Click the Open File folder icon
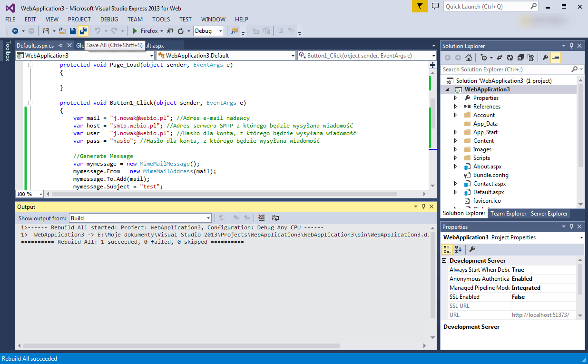 [62, 31]
